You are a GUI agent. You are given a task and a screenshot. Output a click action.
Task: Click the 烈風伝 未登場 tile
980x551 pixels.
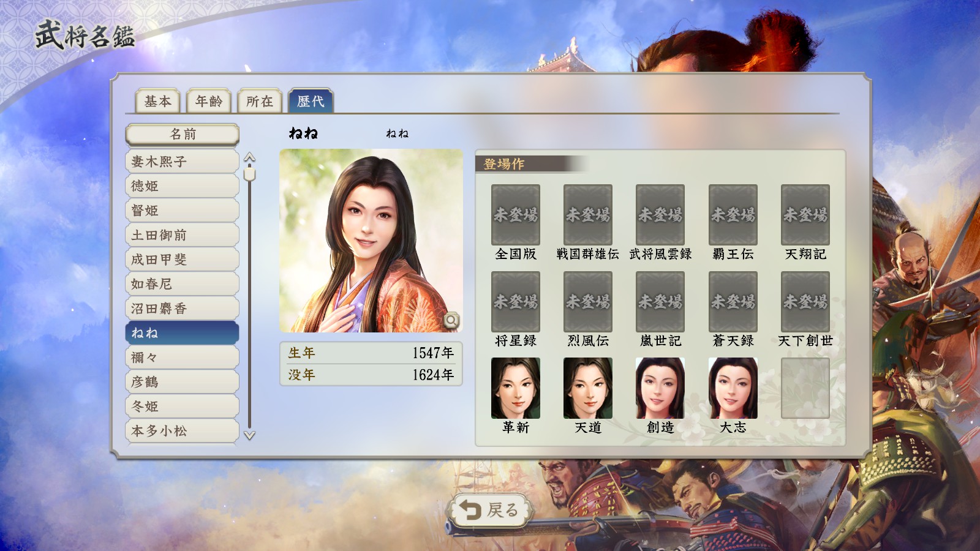pos(588,302)
